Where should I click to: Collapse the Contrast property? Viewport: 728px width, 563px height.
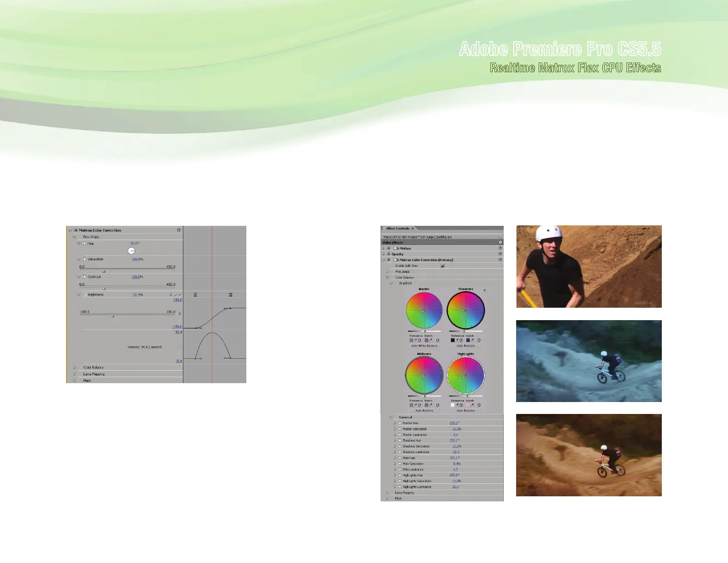pyautogui.click(x=79, y=277)
